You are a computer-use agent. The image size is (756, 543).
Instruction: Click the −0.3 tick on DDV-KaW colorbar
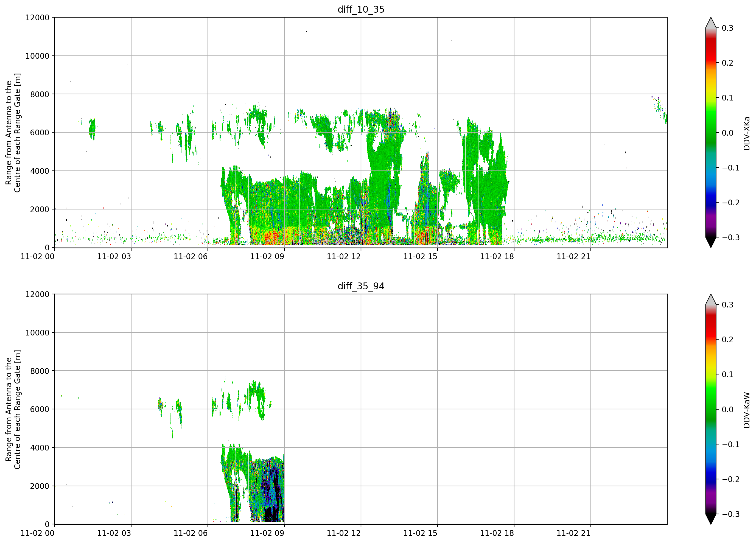point(731,514)
